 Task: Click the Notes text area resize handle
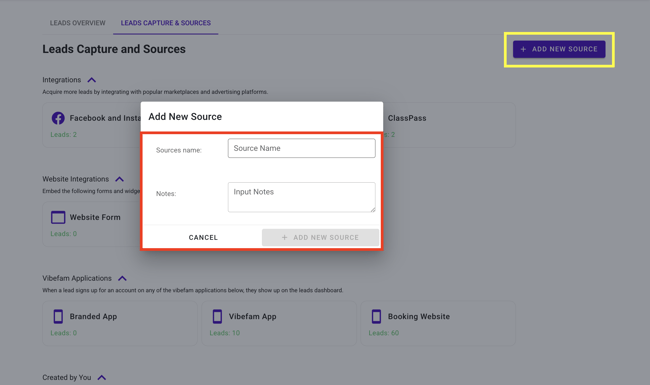pyautogui.click(x=373, y=209)
